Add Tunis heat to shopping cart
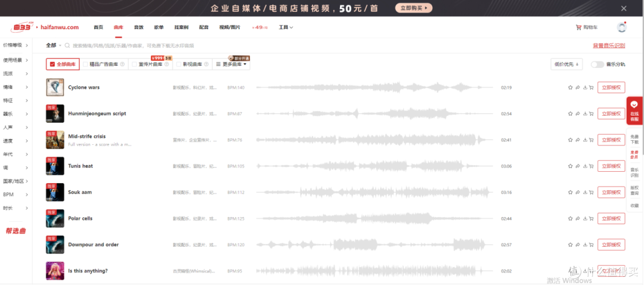Screen dimensions: 644x285 591,166
